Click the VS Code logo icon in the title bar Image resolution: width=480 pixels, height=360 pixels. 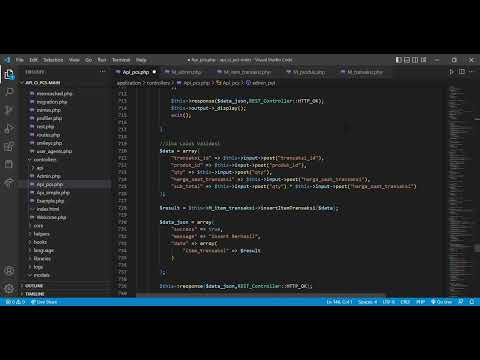coord(7,60)
